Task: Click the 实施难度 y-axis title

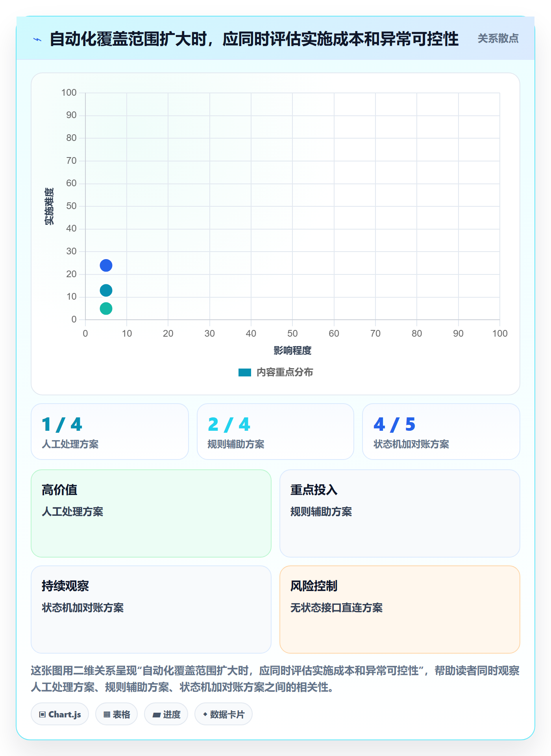Action: [49, 206]
